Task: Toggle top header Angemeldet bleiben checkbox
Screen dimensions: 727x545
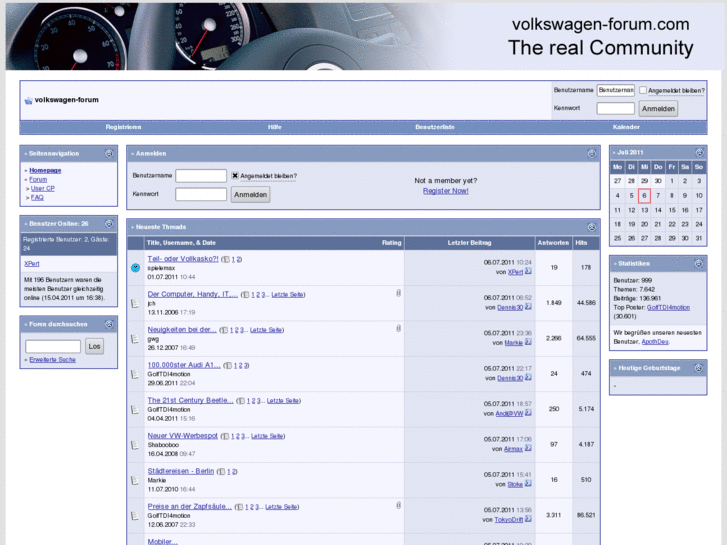Action: 643,90
